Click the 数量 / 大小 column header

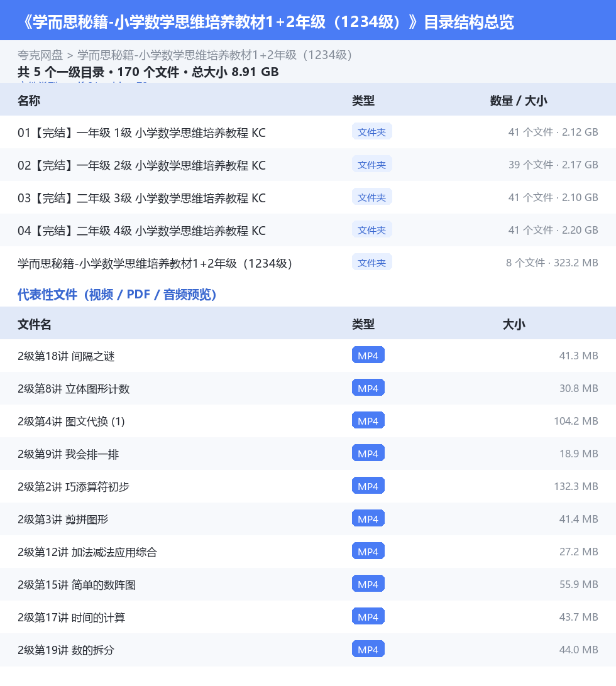[x=519, y=101]
